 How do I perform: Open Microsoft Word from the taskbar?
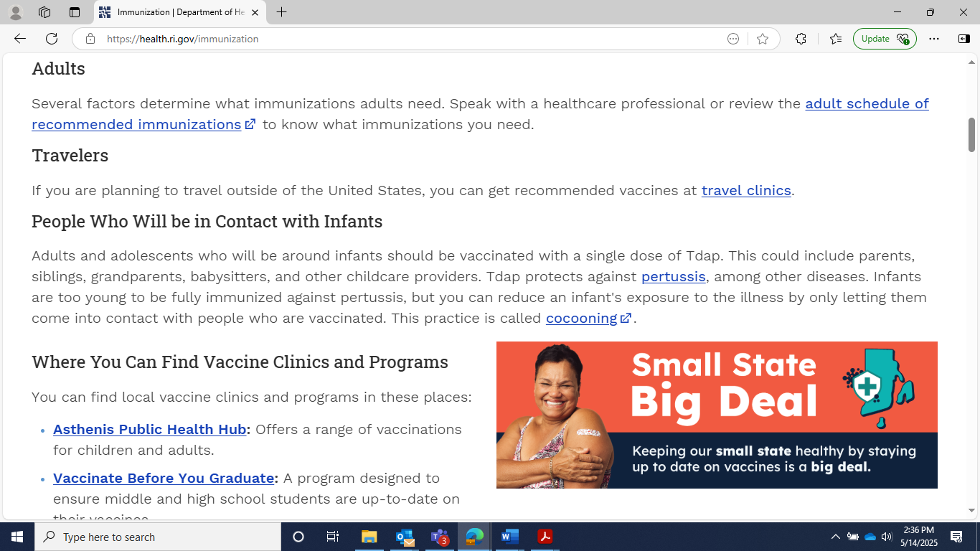coord(509,537)
